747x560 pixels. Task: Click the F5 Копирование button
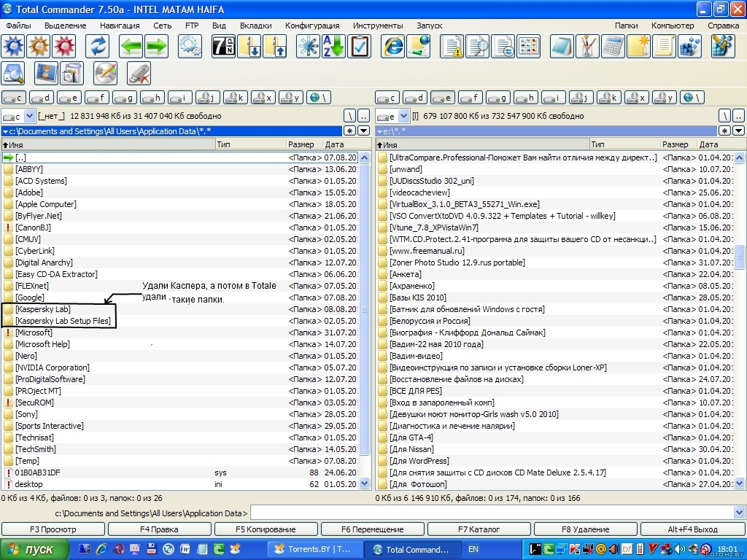point(266,529)
